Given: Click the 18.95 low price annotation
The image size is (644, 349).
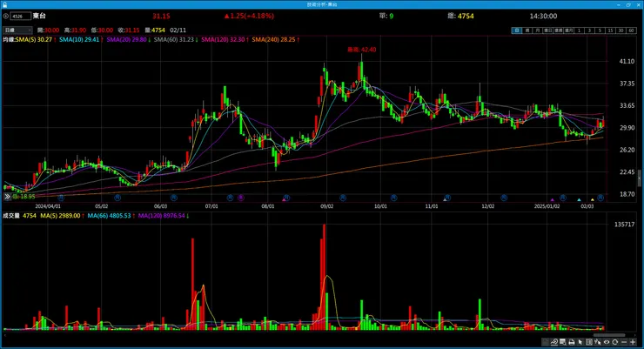Looking at the screenshot, I should [x=23, y=197].
